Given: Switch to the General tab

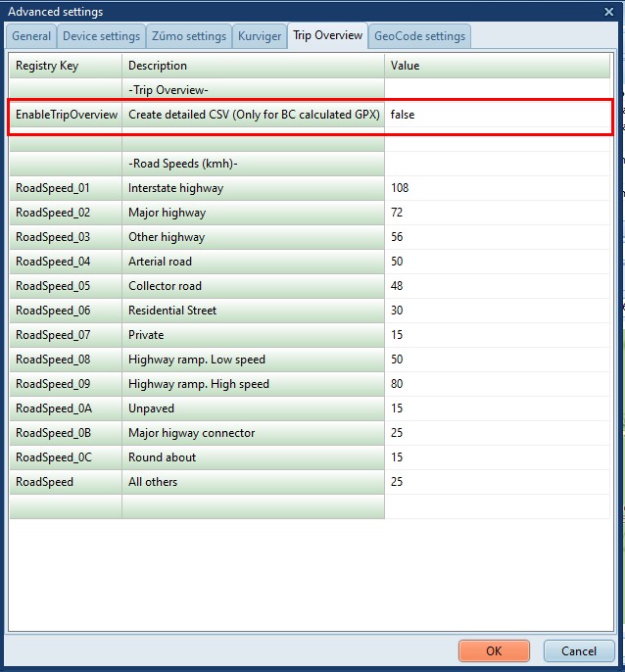Looking at the screenshot, I should [31, 37].
